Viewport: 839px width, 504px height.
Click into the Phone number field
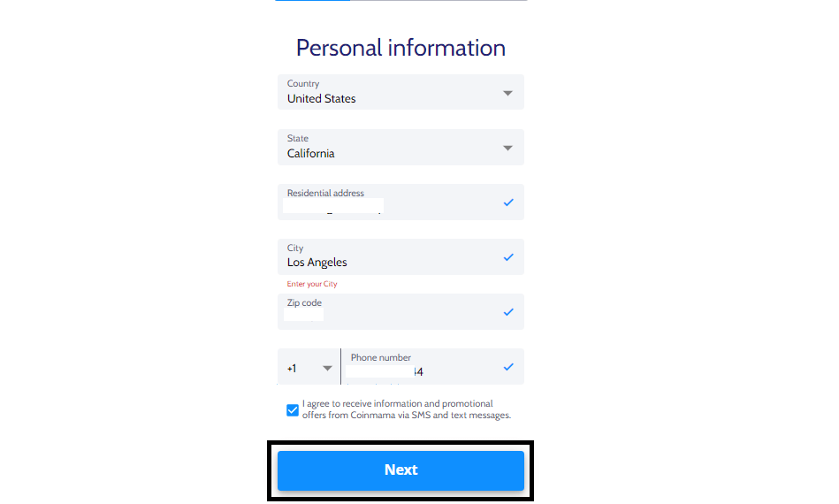click(x=433, y=366)
